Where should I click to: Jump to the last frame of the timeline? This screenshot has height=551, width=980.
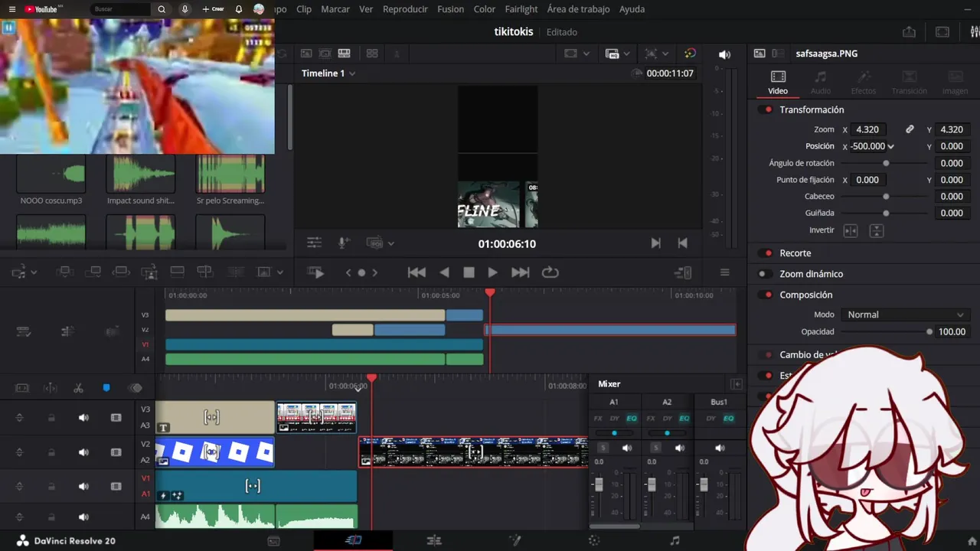coord(520,272)
